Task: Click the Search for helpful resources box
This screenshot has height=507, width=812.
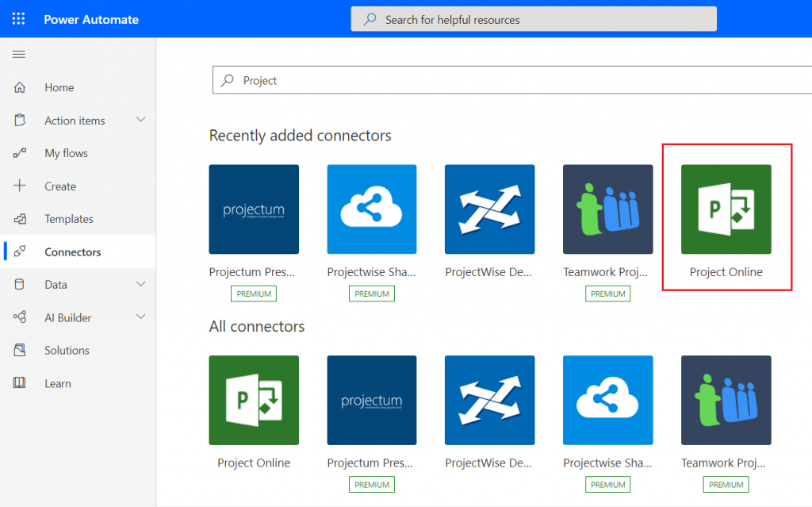Action: (x=534, y=19)
